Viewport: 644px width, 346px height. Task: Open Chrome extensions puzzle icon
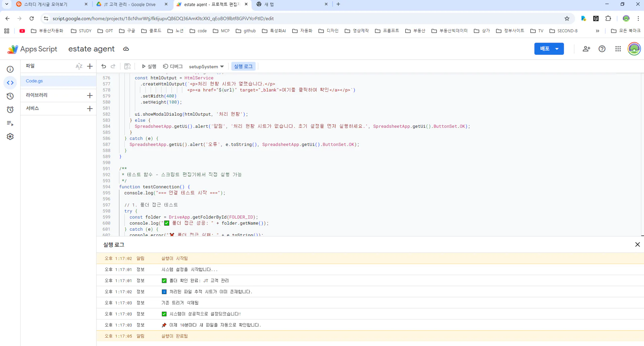click(x=608, y=18)
